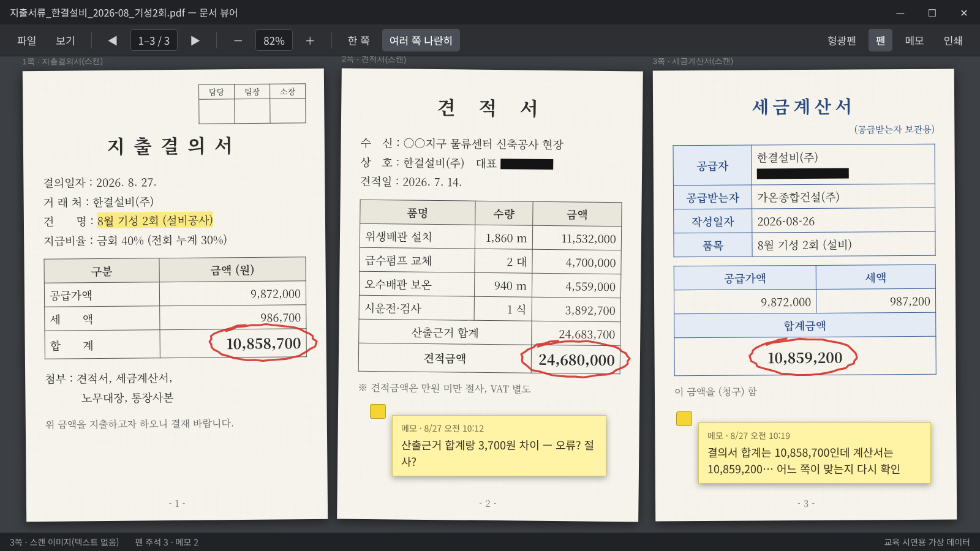This screenshot has height=551, width=980.
Task: Click the 3쪽 · 세금계산서(스캔) page label
Action: coord(693,61)
